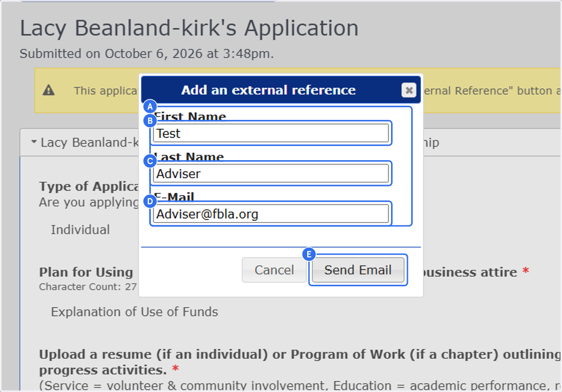The width and height of the screenshot is (562, 392).
Task: Send Email to the reference
Action: (358, 270)
